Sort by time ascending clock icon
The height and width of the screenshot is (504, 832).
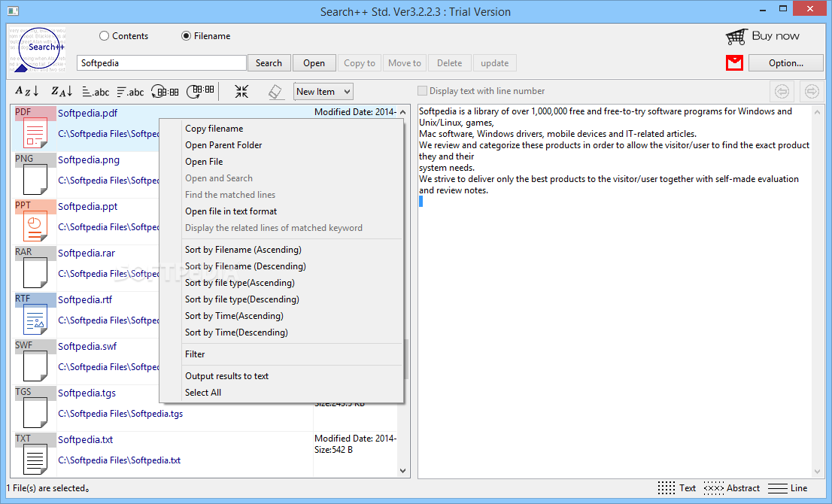tap(165, 92)
